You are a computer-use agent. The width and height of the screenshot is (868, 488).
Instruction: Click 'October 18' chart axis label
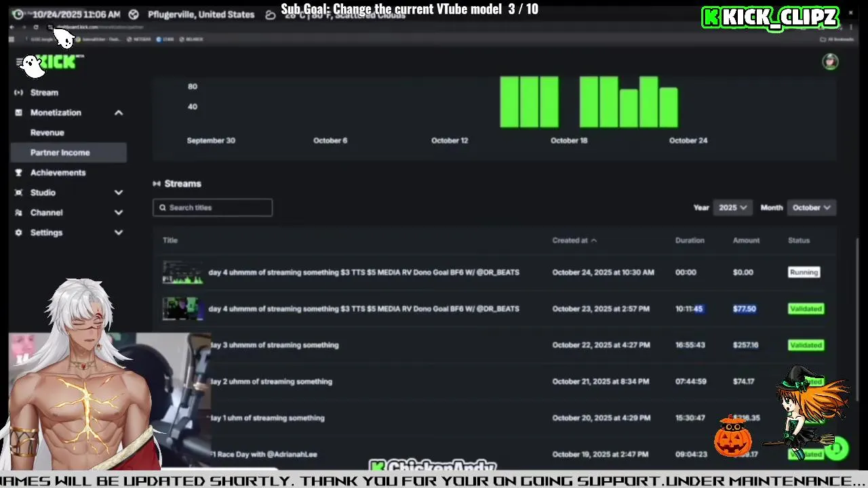[x=569, y=140]
